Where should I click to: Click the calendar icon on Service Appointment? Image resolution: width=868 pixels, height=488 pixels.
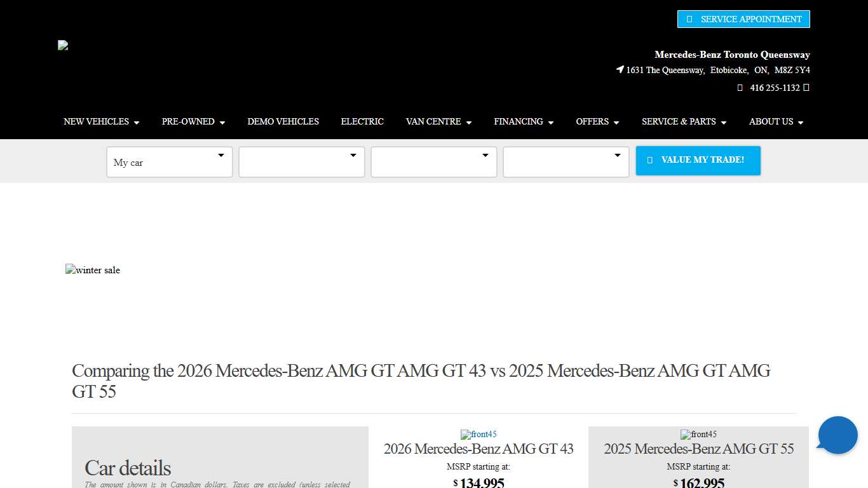689,19
